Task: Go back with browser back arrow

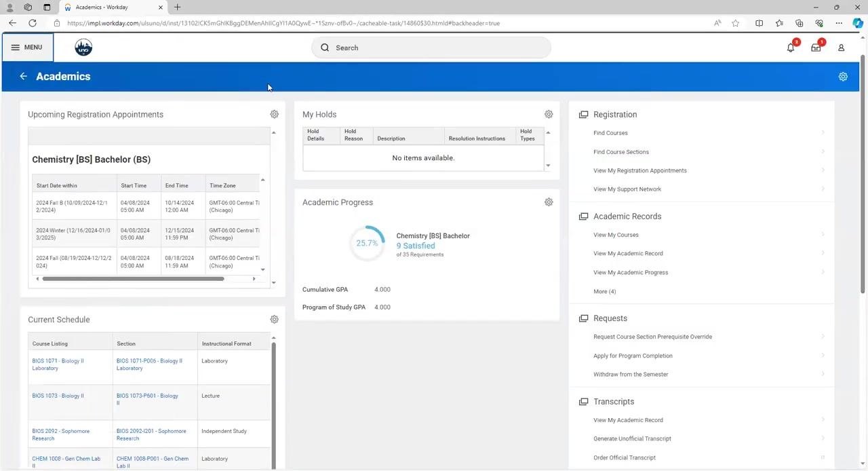Action: tap(12, 23)
